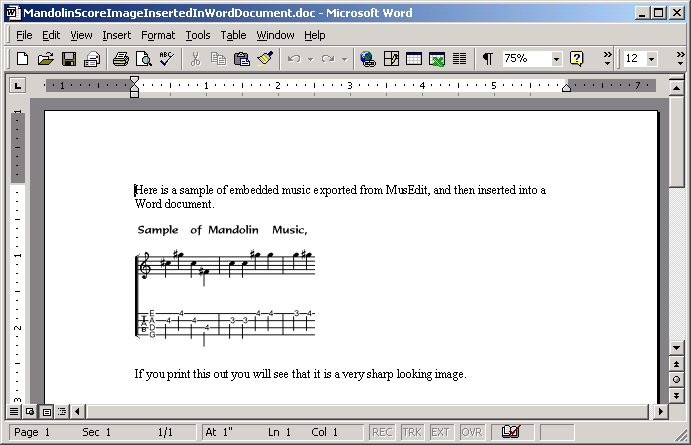Open Print Preview from the toolbar
The image size is (691, 445).
point(144,59)
